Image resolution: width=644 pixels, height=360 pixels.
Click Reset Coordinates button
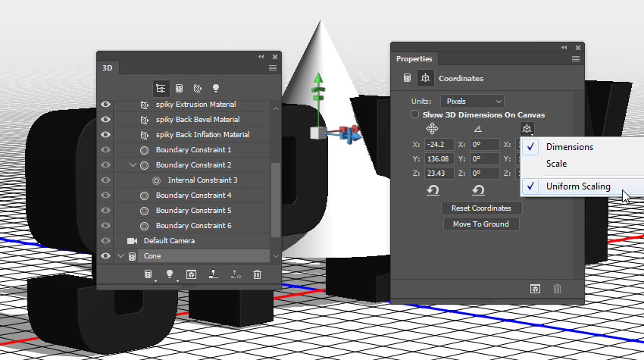pos(481,208)
